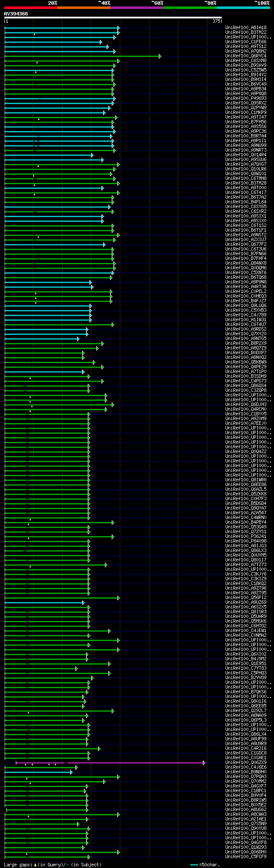Click the UniRef100_Q8W101 label
This screenshot has width=274, height=868.
(246, 174)
